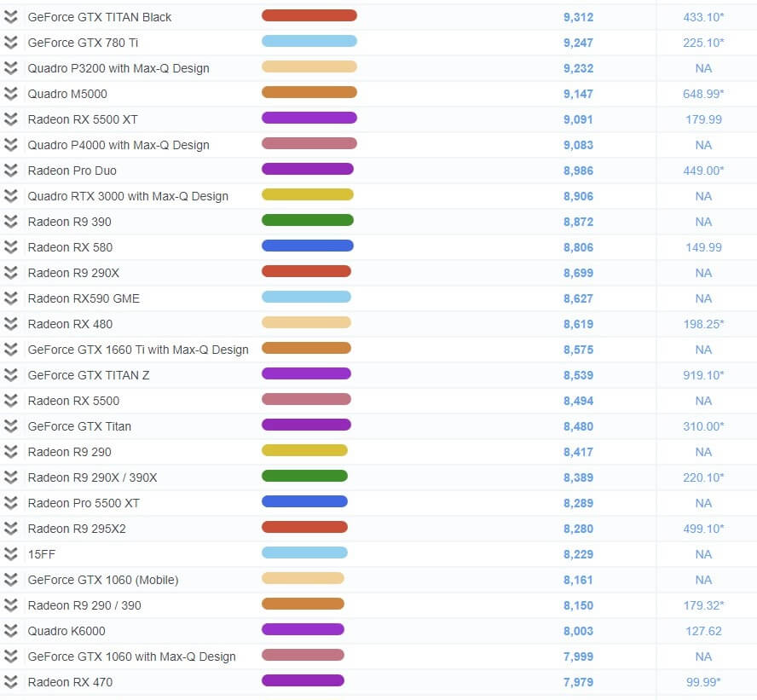Open the Radeon Pro 5500 XT link
The image size is (757, 700).
coord(84,504)
